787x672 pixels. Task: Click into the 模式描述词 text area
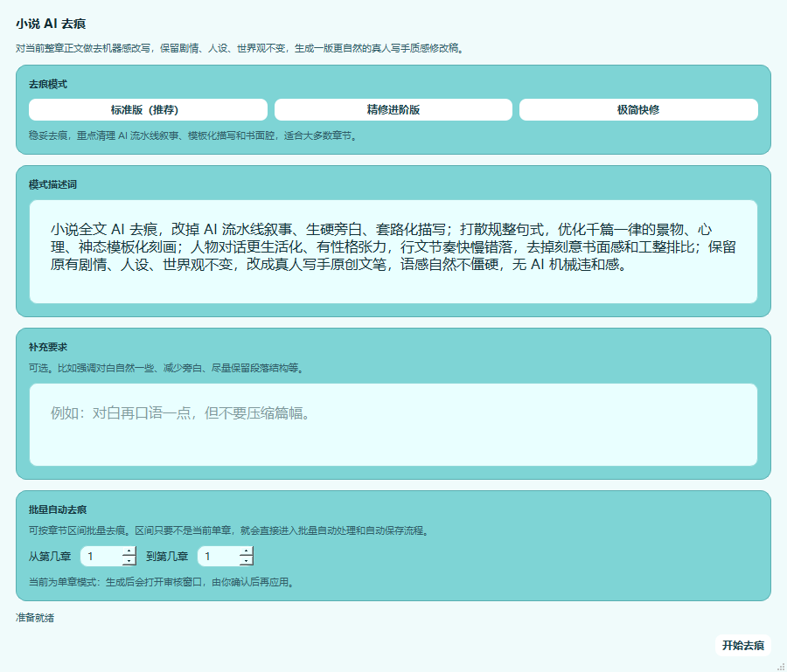coord(393,252)
